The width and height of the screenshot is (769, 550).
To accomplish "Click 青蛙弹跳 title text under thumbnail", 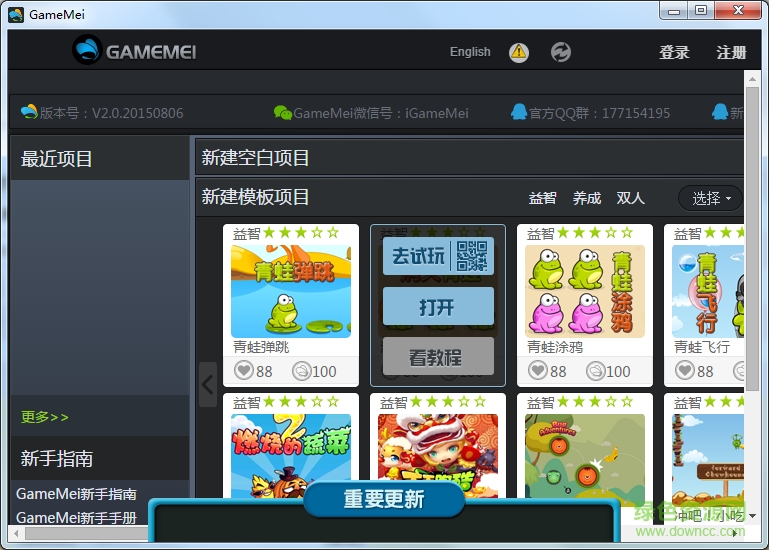I will click(x=261, y=347).
